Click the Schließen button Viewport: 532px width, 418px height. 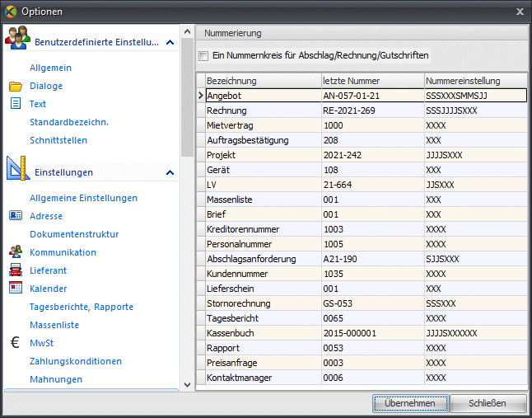tap(488, 403)
